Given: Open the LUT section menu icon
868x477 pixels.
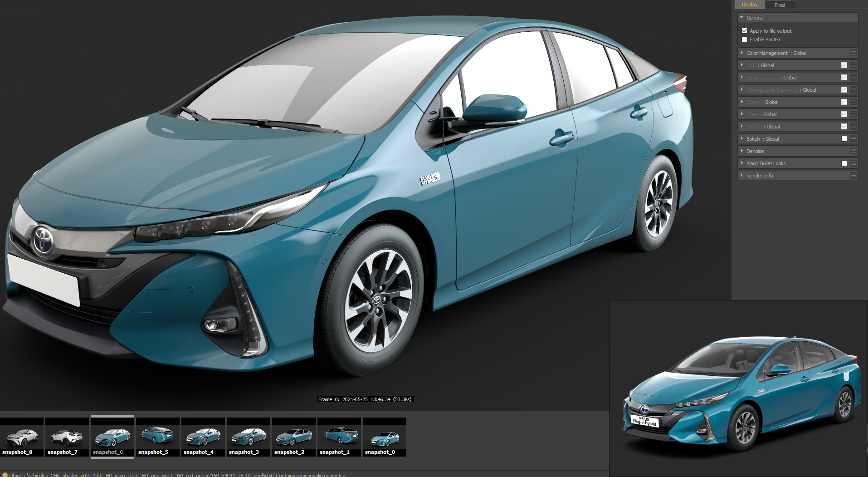Looking at the screenshot, I should click(x=853, y=65).
